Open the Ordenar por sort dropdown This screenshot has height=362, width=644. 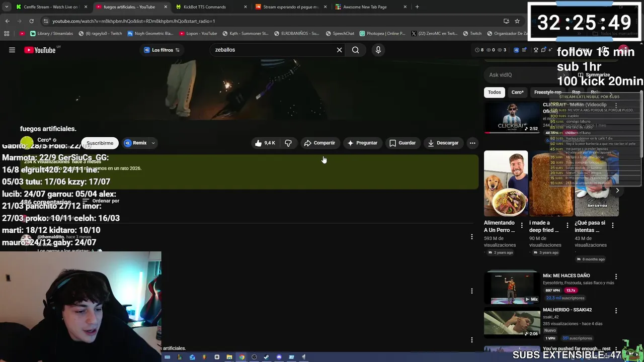coord(101,201)
